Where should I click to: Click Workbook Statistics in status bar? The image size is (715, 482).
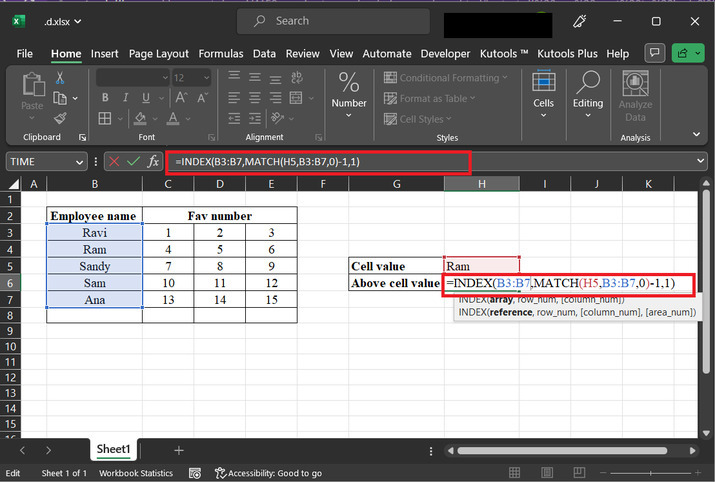coord(136,473)
